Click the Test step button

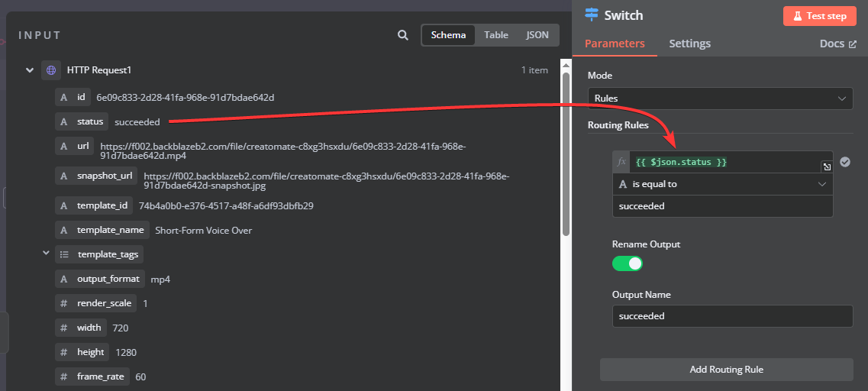pyautogui.click(x=820, y=16)
